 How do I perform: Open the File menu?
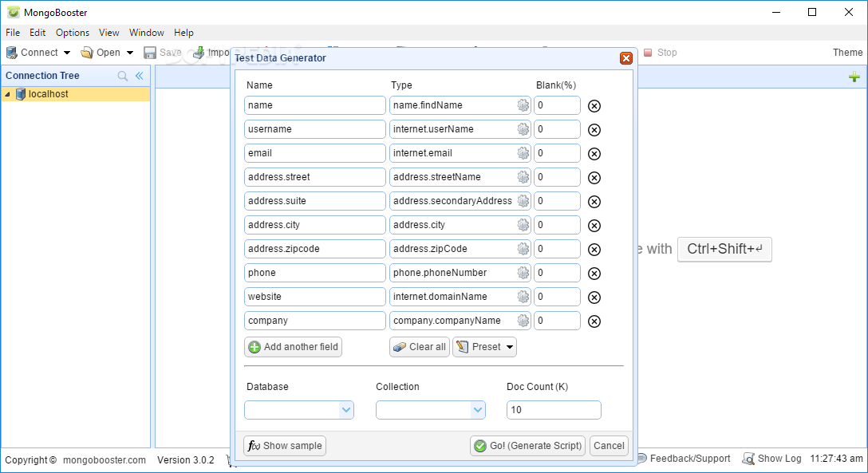click(13, 33)
